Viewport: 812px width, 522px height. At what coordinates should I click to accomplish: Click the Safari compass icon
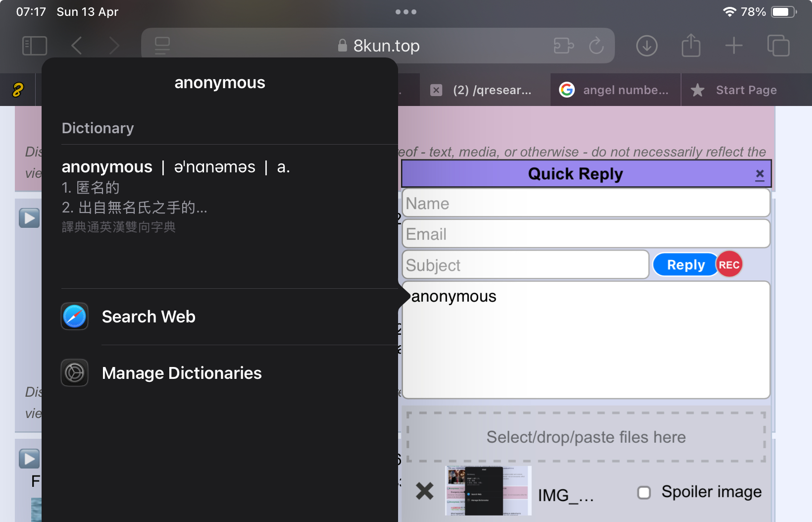[74, 316]
